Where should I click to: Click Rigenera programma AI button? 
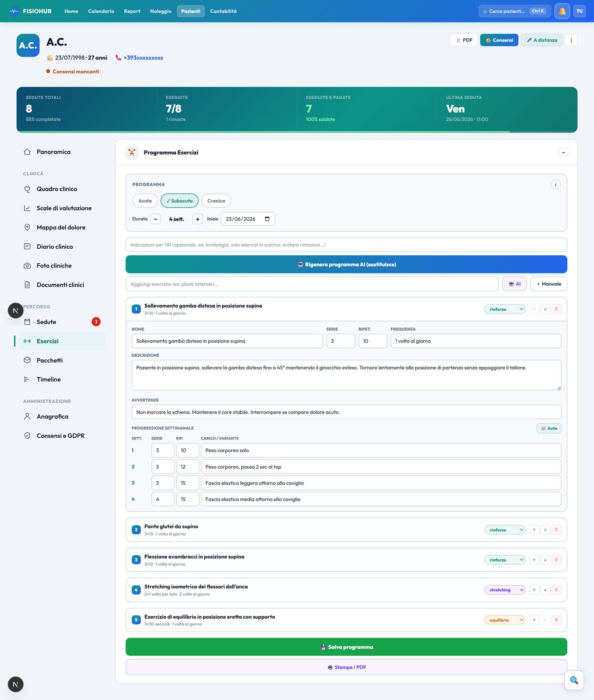coord(346,265)
